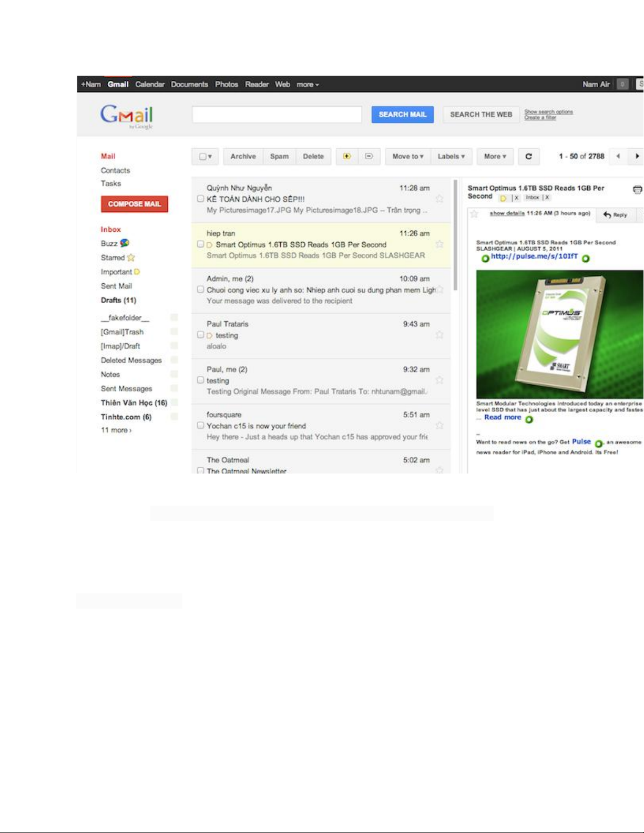Viewport: 644px width, 833px height.
Task: Open the pulse.me link in the preview
Action: click(x=534, y=256)
